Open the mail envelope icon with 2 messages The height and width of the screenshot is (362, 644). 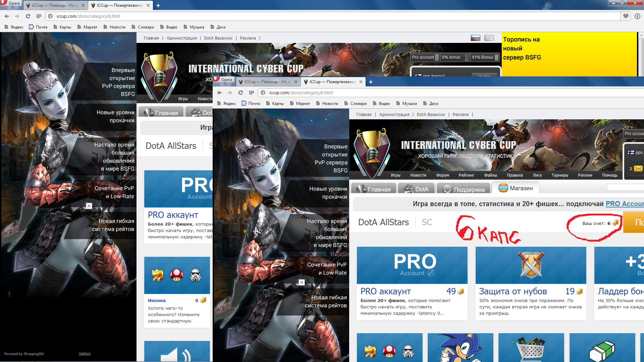click(x=638, y=169)
